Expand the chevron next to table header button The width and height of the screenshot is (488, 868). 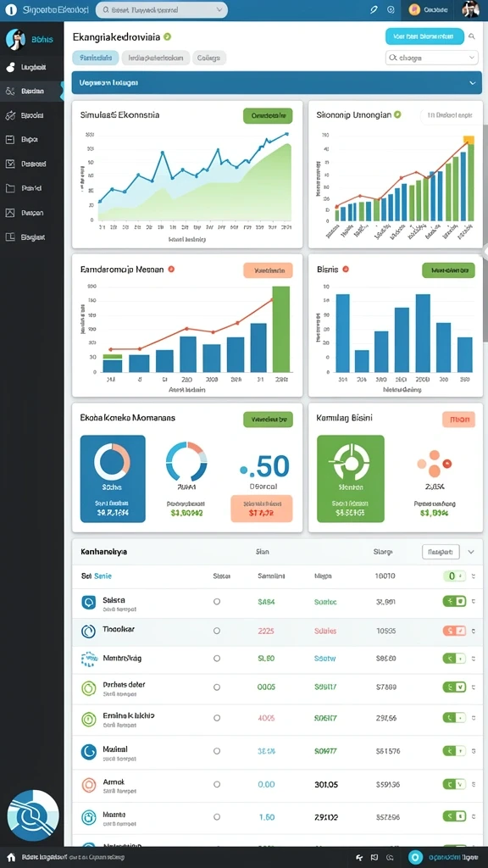tap(471, 552)
